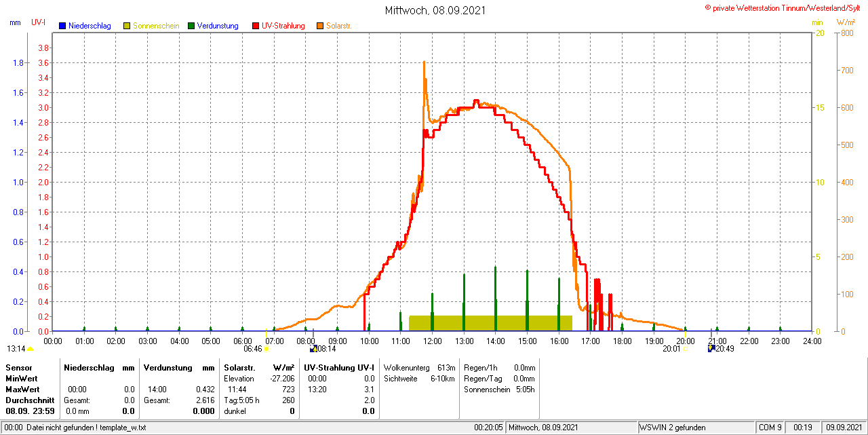
Task: Click the yellow min axis unit label
Action: (818, 22)
